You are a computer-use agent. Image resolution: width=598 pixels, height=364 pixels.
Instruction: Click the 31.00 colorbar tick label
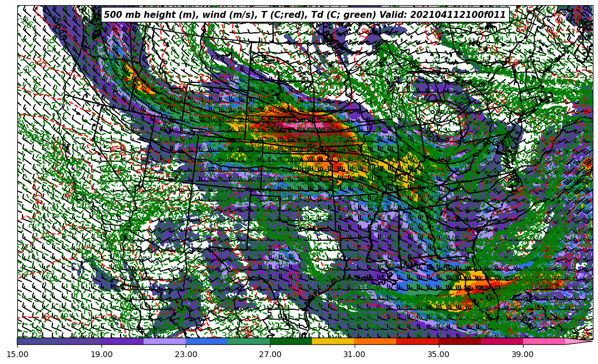(x=354, y=355)
